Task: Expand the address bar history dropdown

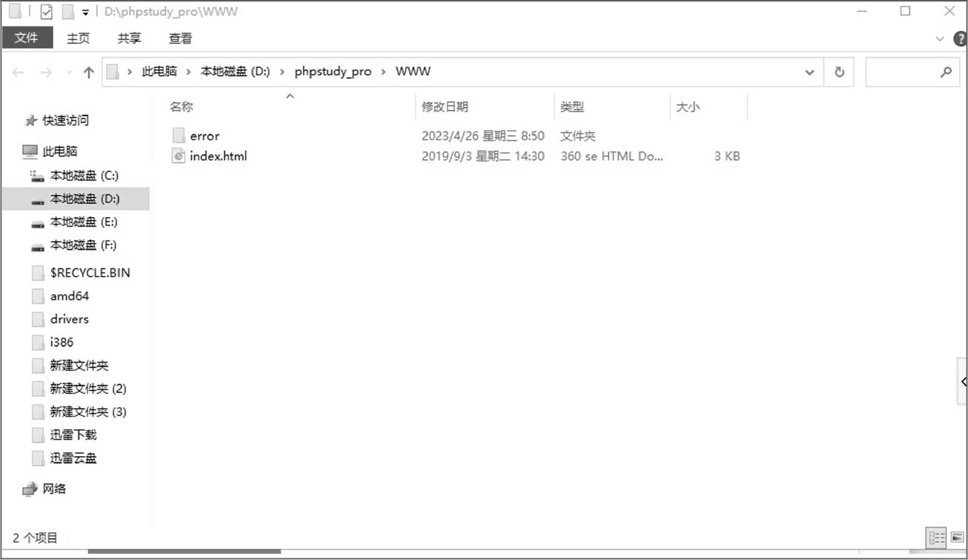Action: coord(809,72)
